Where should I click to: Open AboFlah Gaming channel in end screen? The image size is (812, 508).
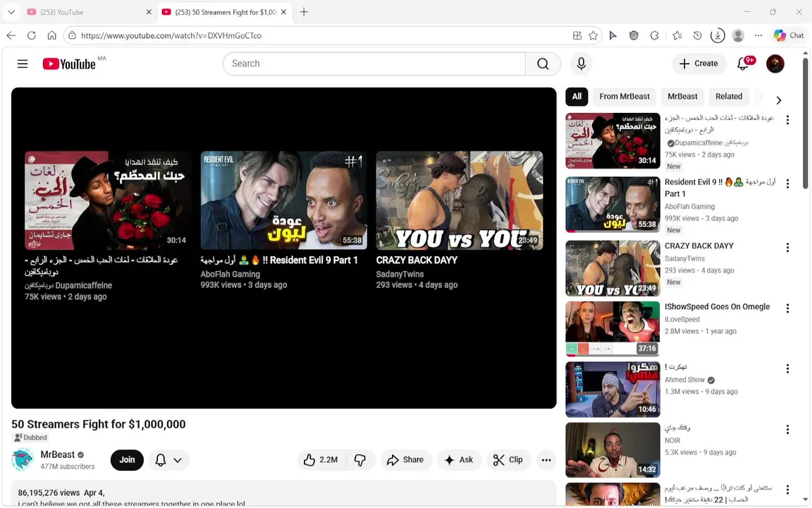[230, 274]
